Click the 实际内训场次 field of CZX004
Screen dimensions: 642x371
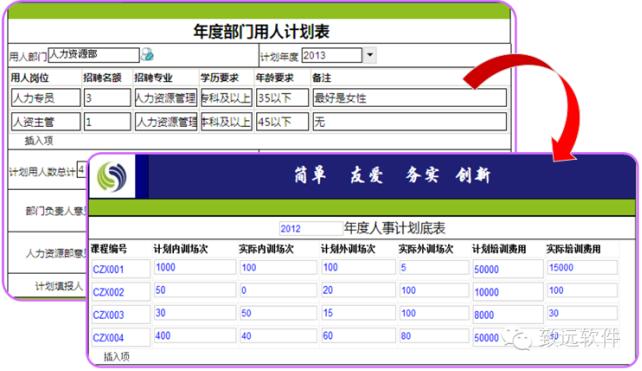click(278, 336)
